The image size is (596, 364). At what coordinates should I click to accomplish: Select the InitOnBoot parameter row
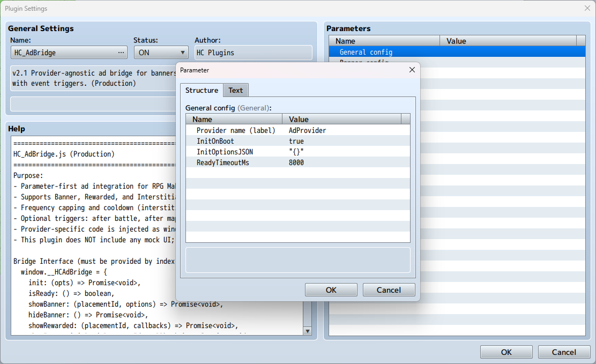[298, 141]
